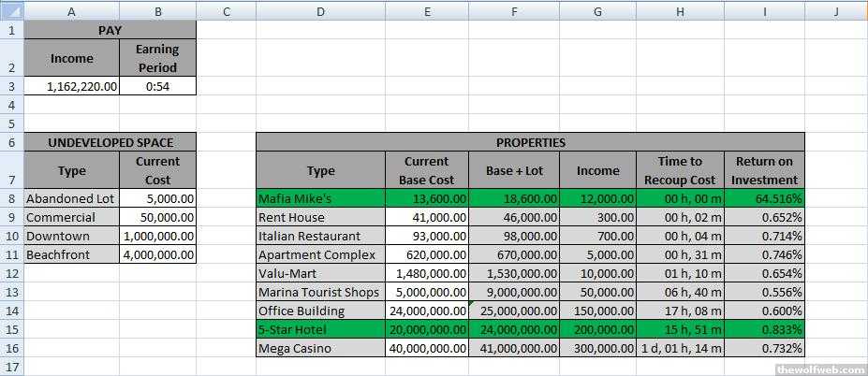
Task: Click the Return on Investment header cell
Action: point(764,170)
